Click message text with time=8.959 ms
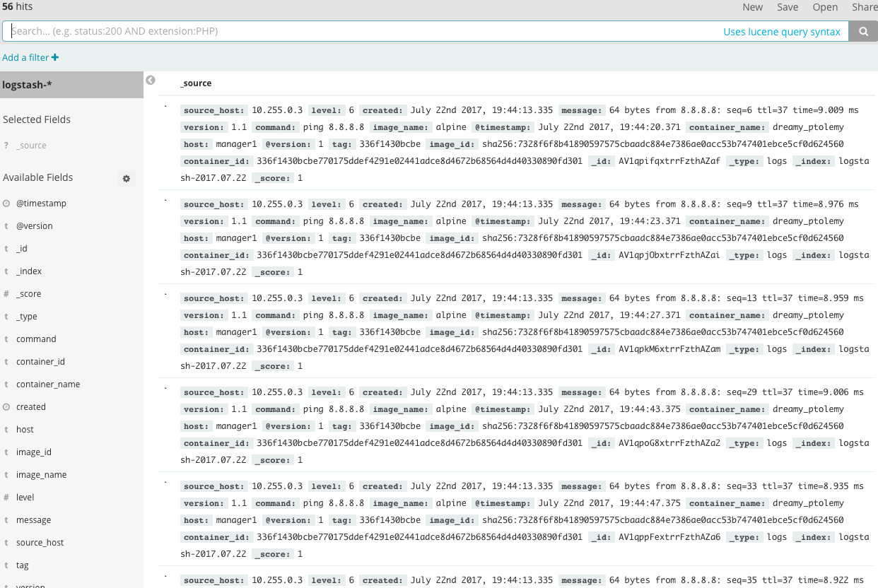Screen dimensions: 878x588 [x=737, y=298]
